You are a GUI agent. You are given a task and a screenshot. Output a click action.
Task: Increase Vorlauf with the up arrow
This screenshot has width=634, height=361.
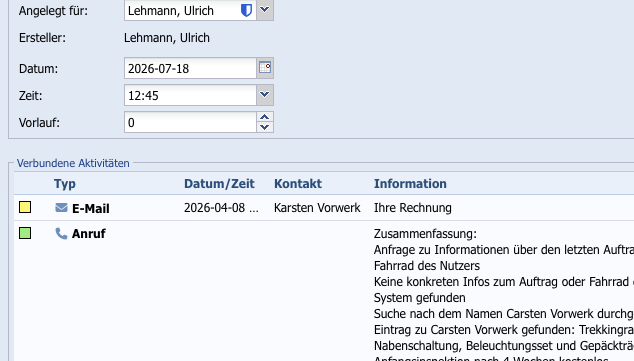265,117
